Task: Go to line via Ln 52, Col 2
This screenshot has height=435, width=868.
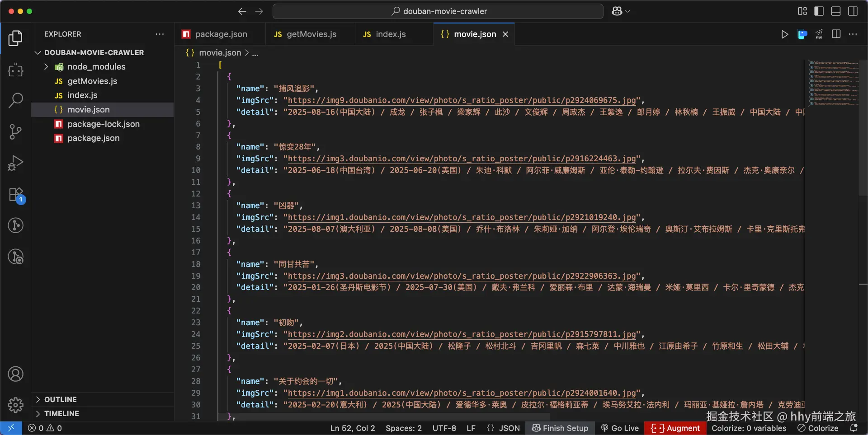Action: tap(353, 428)
